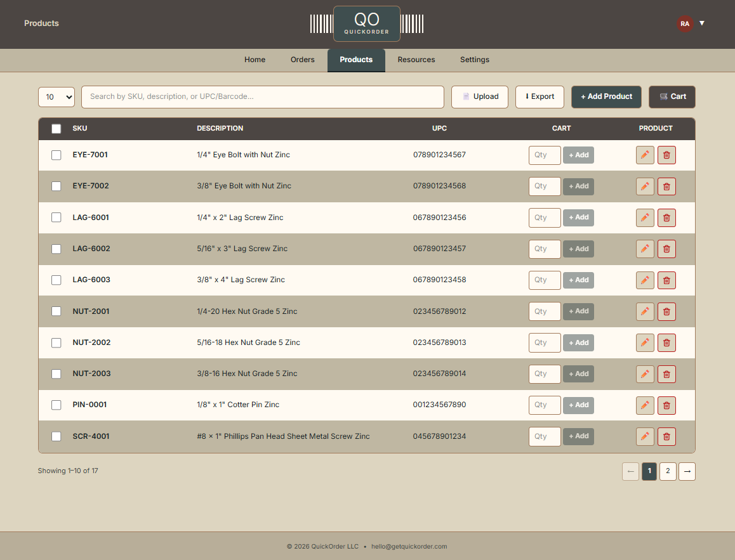The height and width of the screenshot is (560, 735).
Task: Switch to the Orders tab
Action: [x=303, y=60]
